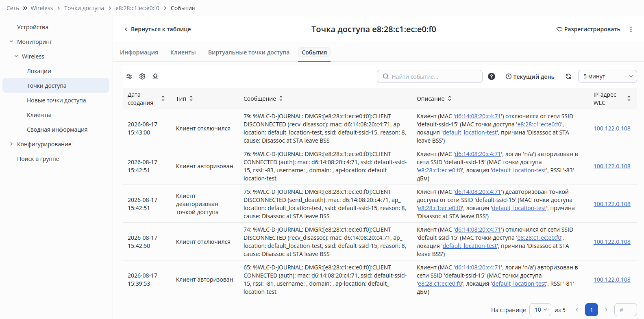Select Новые точки доступа in sidebar
The height and width of the screenshot is (319, 644).
56,100
